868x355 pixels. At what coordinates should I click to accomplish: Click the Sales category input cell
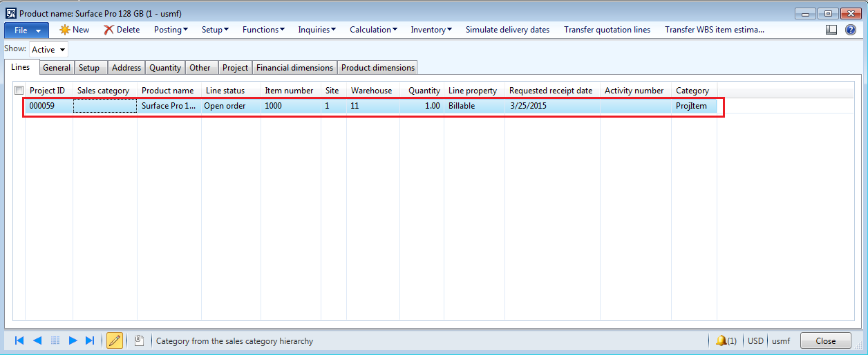tap(105, 106)
